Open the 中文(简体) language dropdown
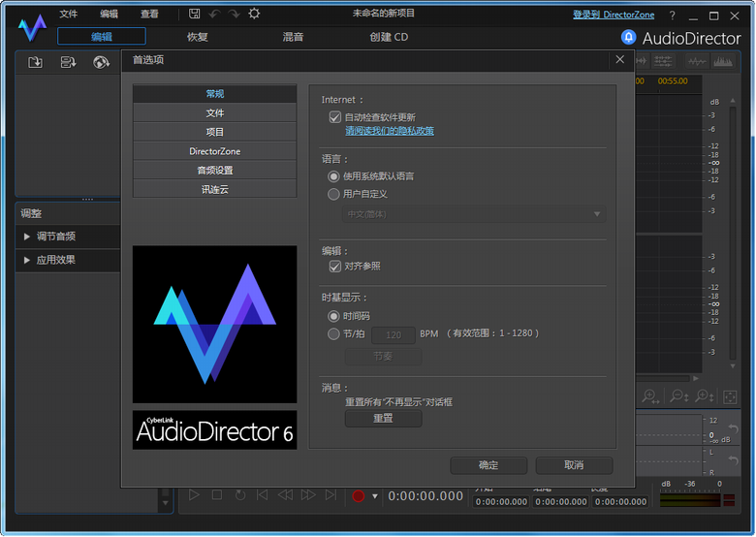Image resolution: width=756 pixels, height=537 pixels. 473,213
